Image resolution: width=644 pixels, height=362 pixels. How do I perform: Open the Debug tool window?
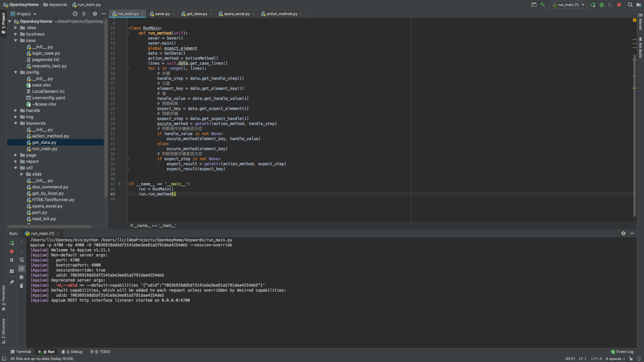pyautogui.click(x=72, y=352)
